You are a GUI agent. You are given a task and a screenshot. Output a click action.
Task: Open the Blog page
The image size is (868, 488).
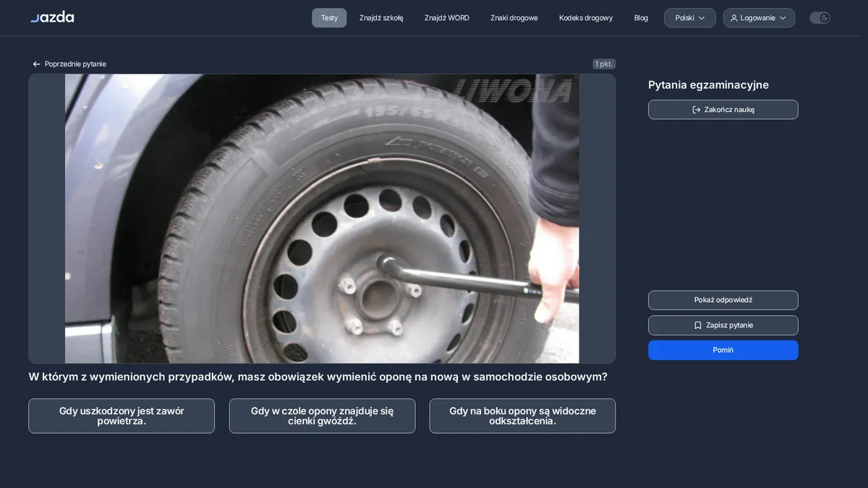tap(641, 18)
